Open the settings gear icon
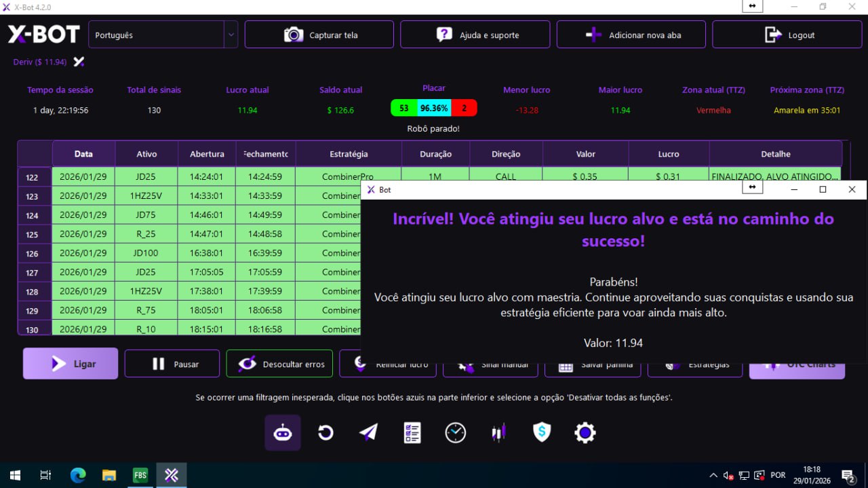 pyautogui.click(x=585, y=432)
